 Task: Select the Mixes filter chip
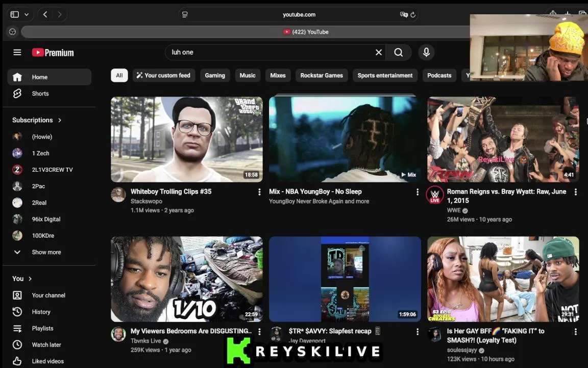pyautogui.click(x=278, y=76)
